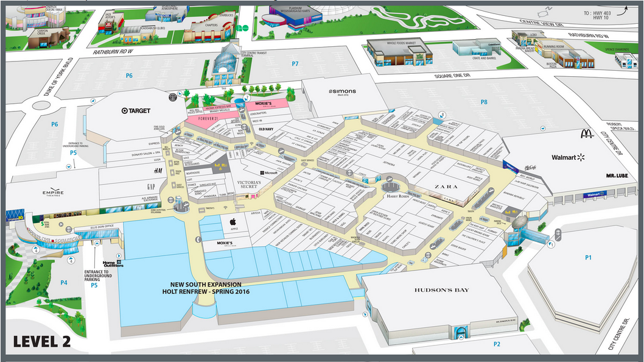Click the Chapters building label
The image size is (644, 362).
[211, 25]
